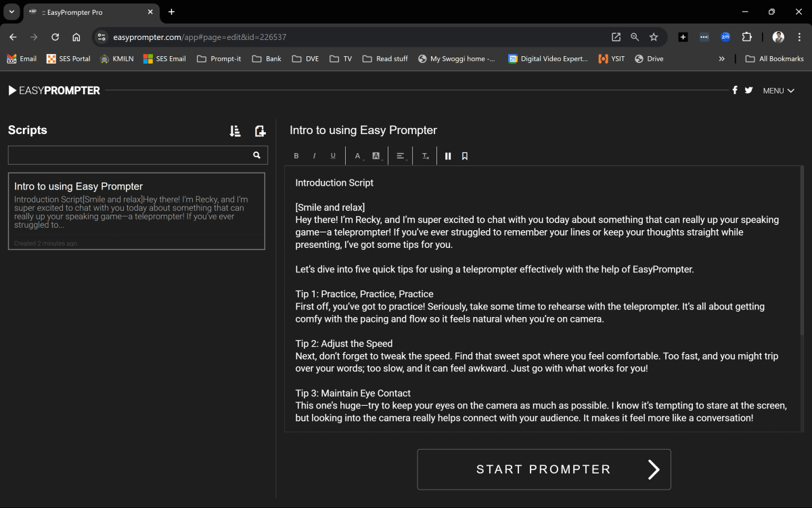This screenshot has height=508, width=812.
Task: Select the Intro to using Easy Prompter script
Action: [137, 211]
